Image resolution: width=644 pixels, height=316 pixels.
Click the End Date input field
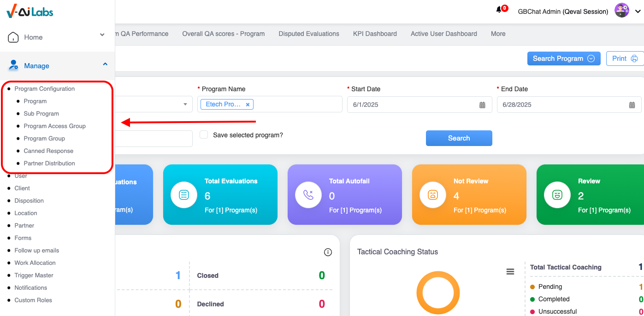click(569, 105)
